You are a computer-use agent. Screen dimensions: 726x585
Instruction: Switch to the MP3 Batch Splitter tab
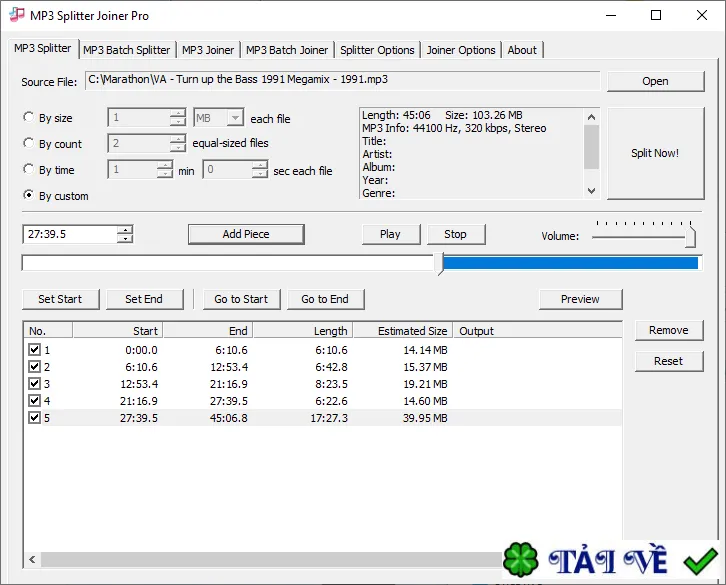tap(126, 50)
